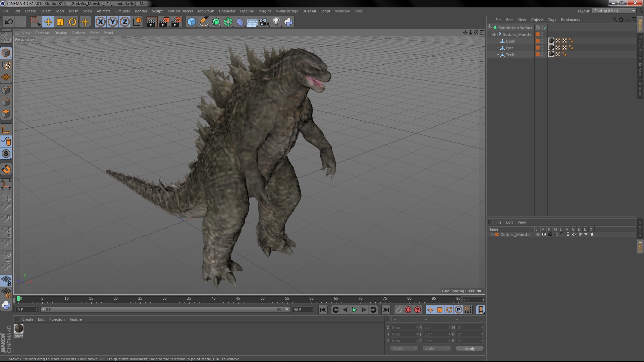Screen dimensions: 644x362
Task: Open the Sculpt menu
Action: pyautogui.click(x=157, y=11)
